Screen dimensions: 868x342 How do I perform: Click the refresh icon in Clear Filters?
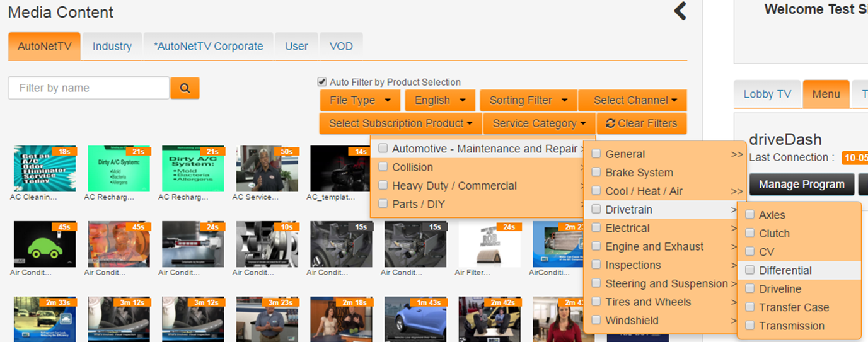click(610, 123)
